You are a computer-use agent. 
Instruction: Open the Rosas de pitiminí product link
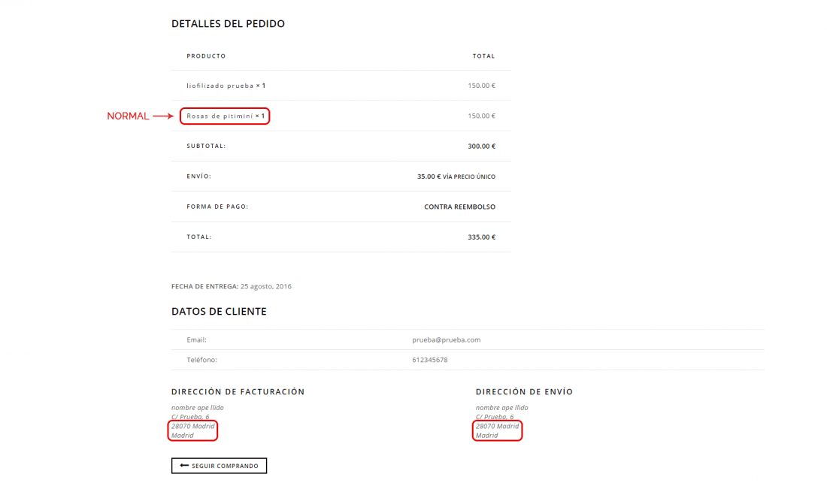click(220, 116)
